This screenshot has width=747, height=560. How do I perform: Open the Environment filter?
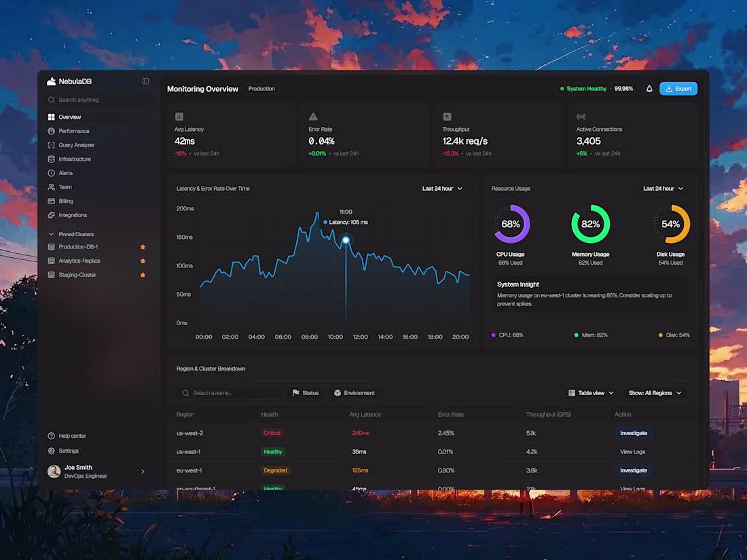coord(354,393)
